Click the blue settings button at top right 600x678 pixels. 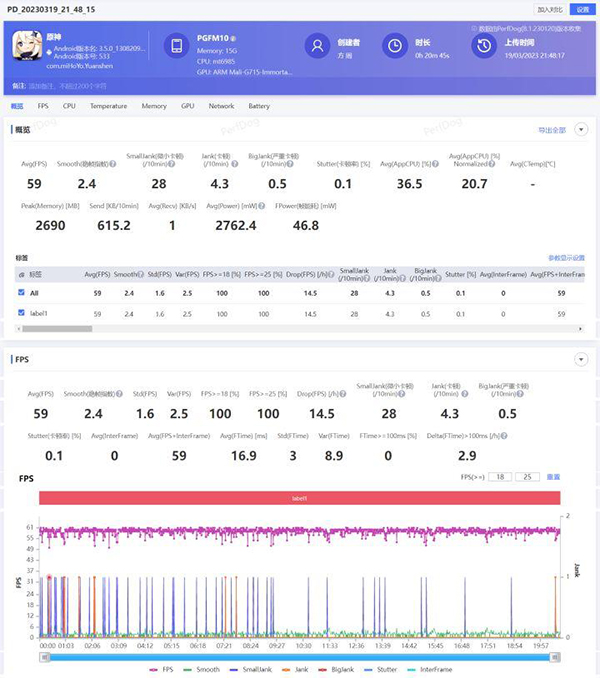click(583, 8)
